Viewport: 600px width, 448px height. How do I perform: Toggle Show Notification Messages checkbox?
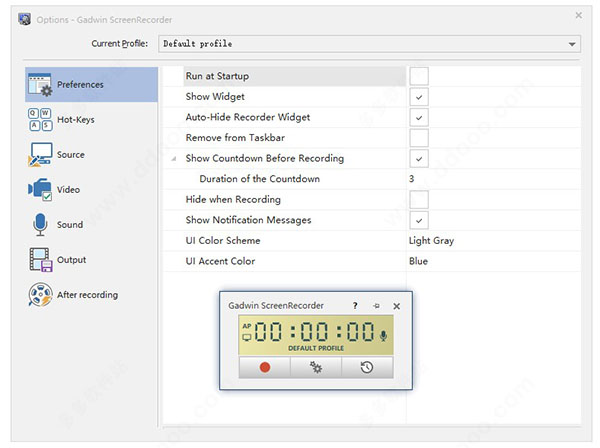click(419, 220)
